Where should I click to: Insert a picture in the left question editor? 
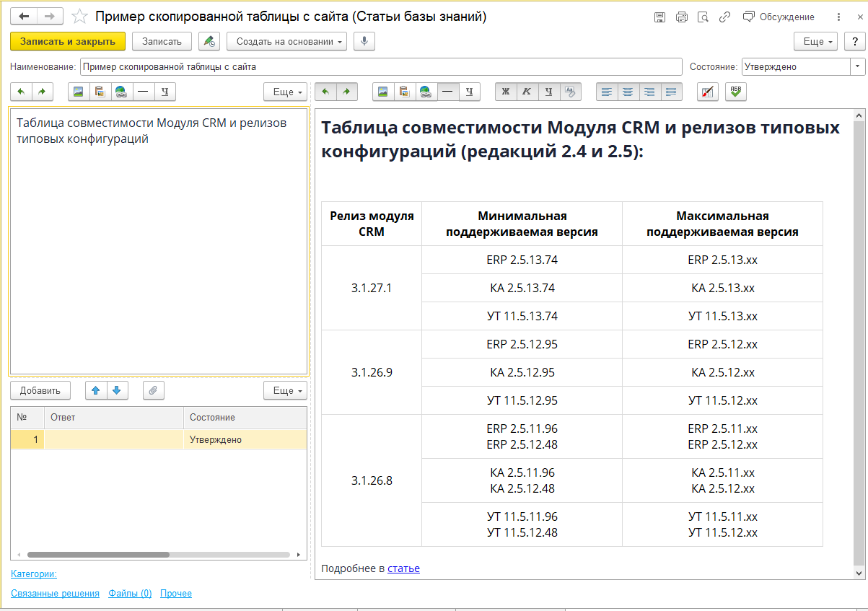pyautogui.click(x=79, y=92)
